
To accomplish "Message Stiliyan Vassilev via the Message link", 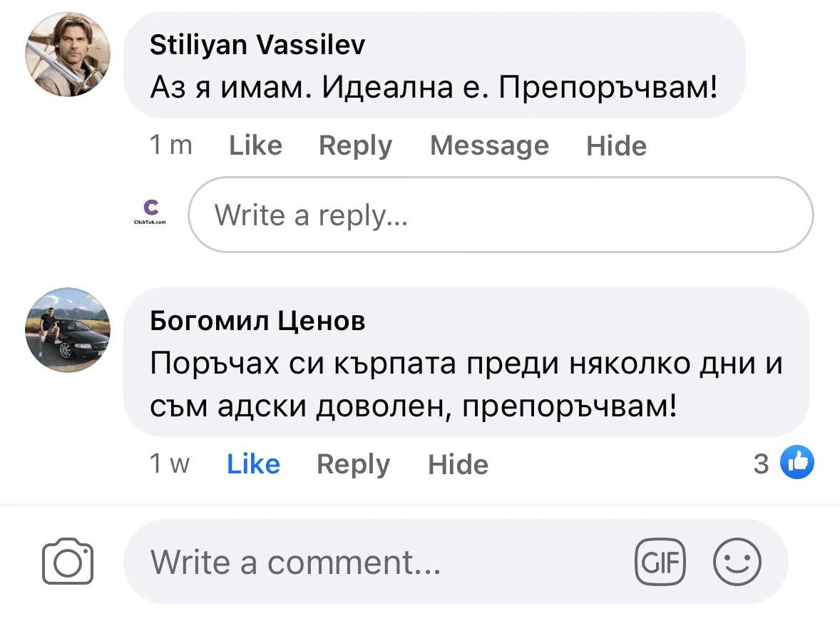I will coord(489,145).
